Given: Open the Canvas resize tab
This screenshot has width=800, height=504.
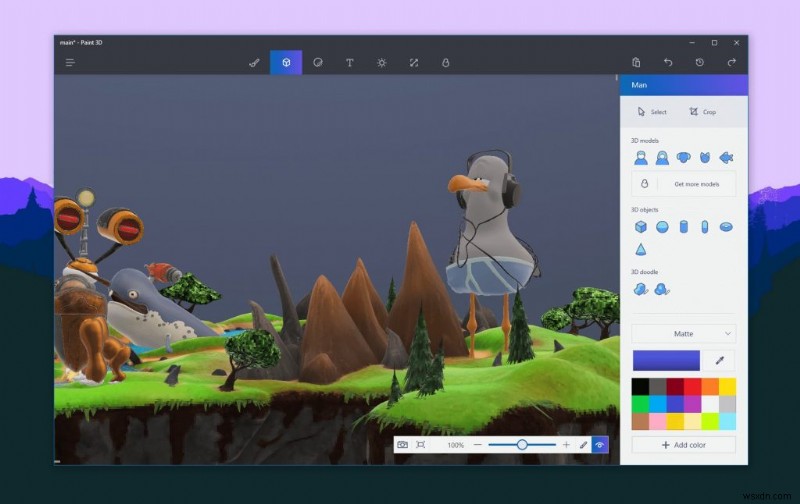Looking at the screenshot, I should (x=414, y=63).
